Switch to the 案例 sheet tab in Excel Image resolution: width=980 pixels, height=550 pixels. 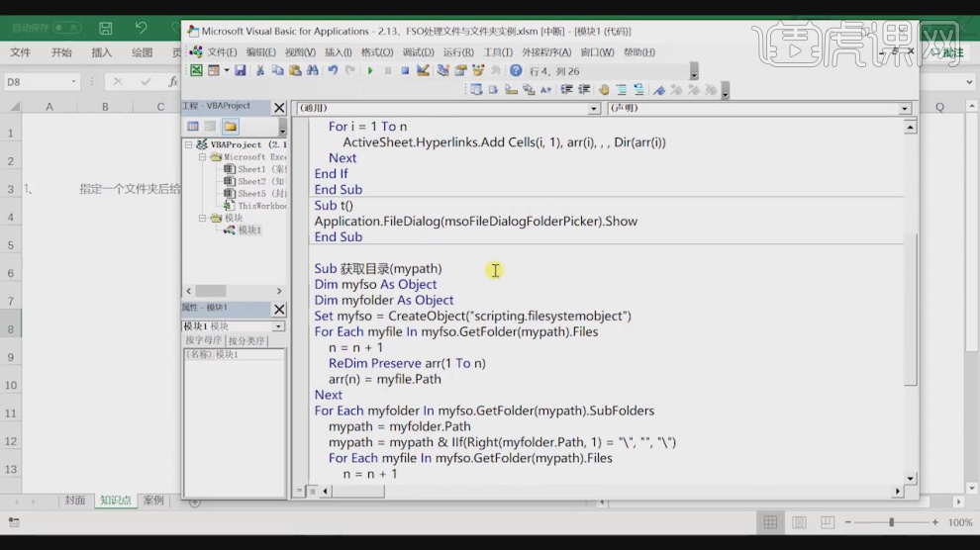pos(153,501)
